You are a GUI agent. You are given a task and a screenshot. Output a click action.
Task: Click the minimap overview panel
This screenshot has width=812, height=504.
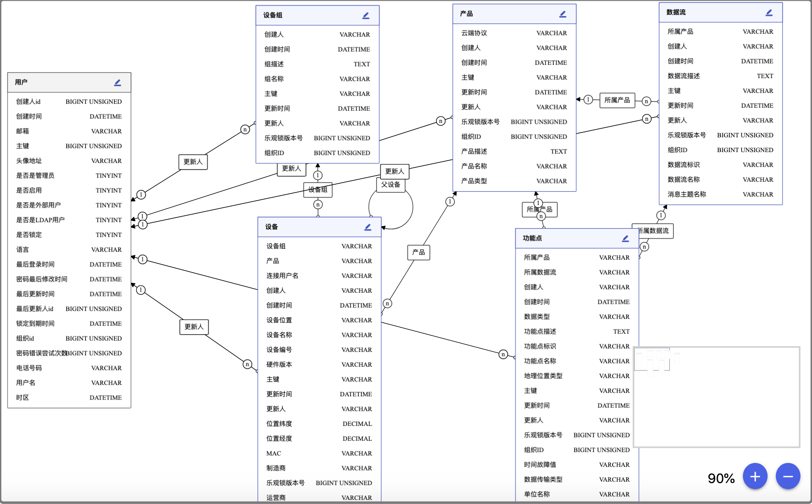(717, 397)
